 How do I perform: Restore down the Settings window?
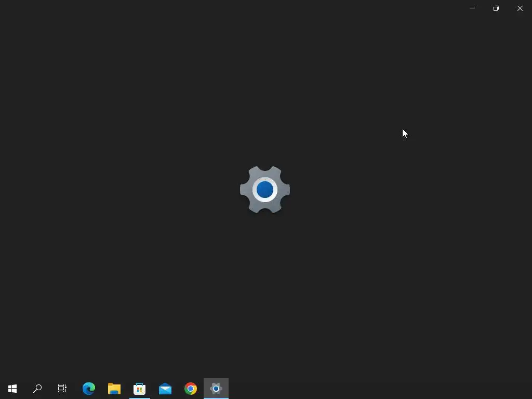[496, 8]
